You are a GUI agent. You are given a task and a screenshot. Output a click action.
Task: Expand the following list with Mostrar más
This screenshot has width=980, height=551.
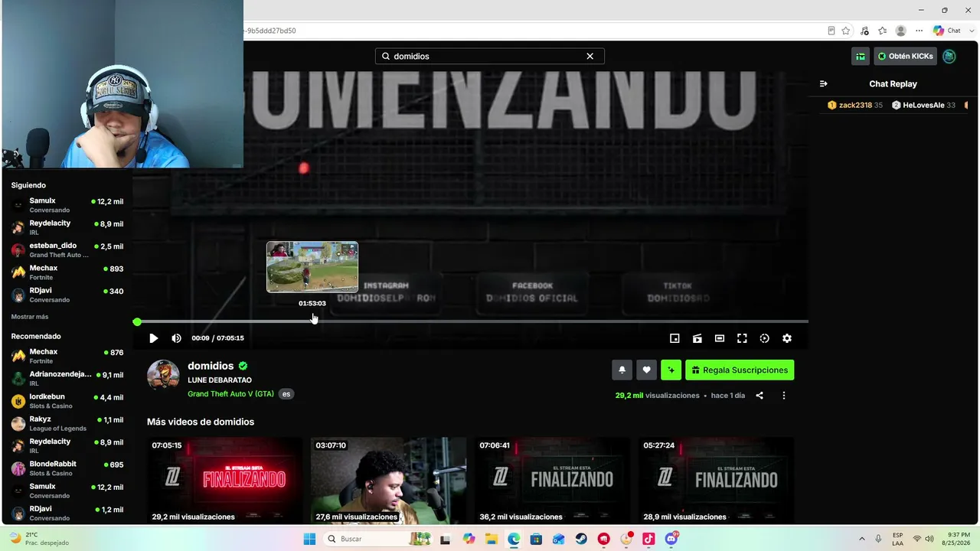(x=30, y=317)
